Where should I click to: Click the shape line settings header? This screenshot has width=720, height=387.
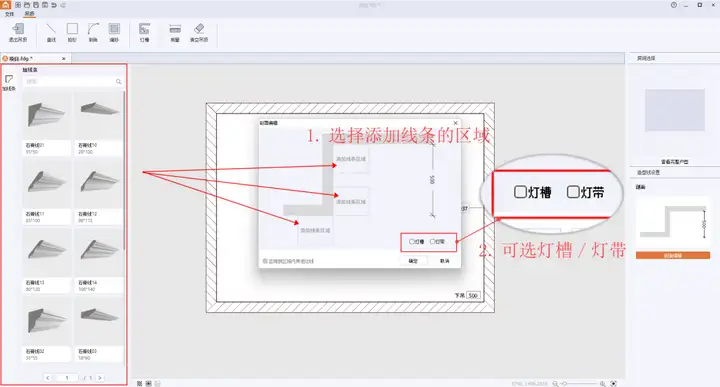(x=648, y=173)
